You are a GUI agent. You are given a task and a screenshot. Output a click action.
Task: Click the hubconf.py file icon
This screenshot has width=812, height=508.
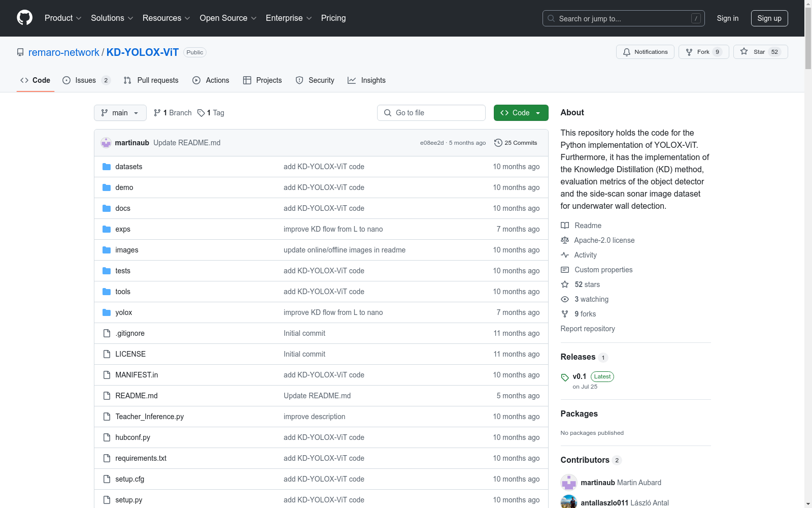point(107,437)
